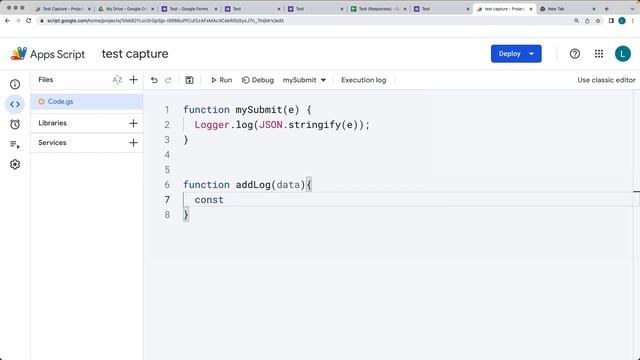
Task: Go back in browser history
Action: pyautogui.click(x=7, y=20)
